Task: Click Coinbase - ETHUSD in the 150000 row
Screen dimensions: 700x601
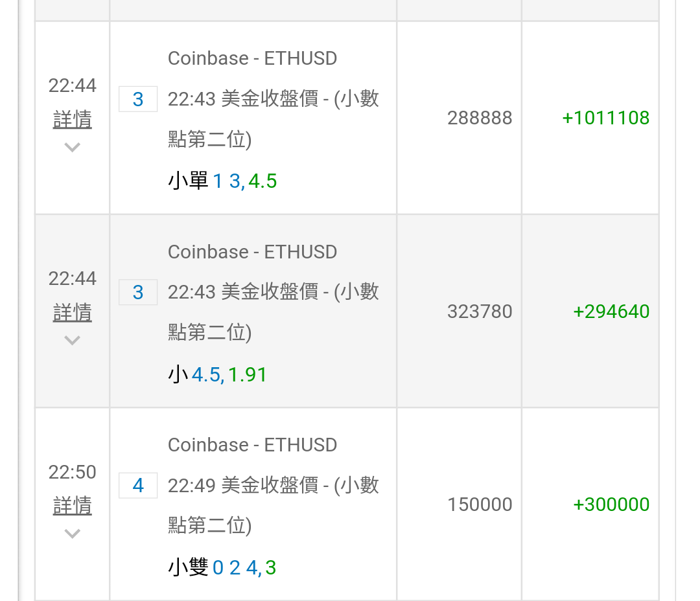Action: (252, 446)
